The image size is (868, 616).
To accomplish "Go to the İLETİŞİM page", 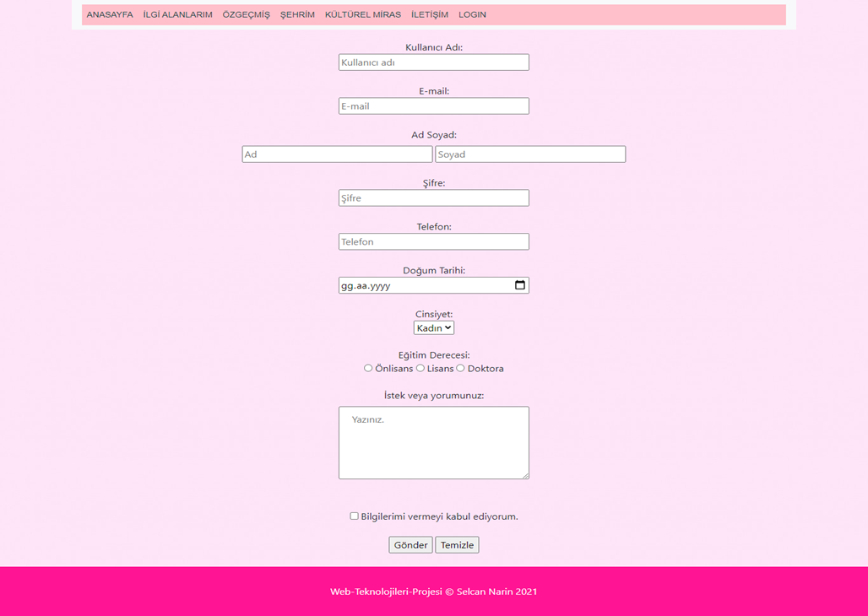I will [431, 14].
